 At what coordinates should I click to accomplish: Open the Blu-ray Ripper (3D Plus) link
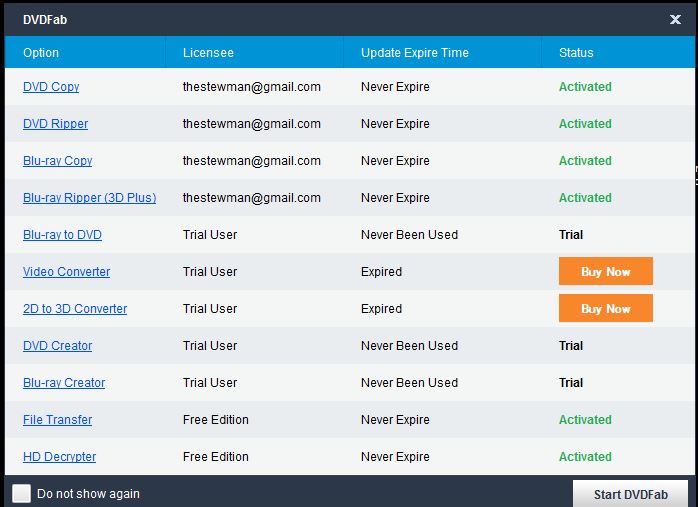click(x=89, y=198)
